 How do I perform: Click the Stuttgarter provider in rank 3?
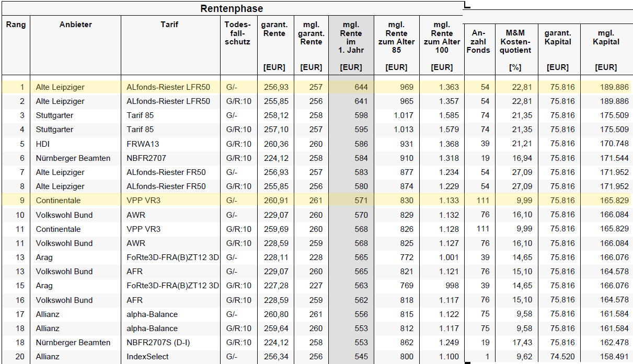54,115
